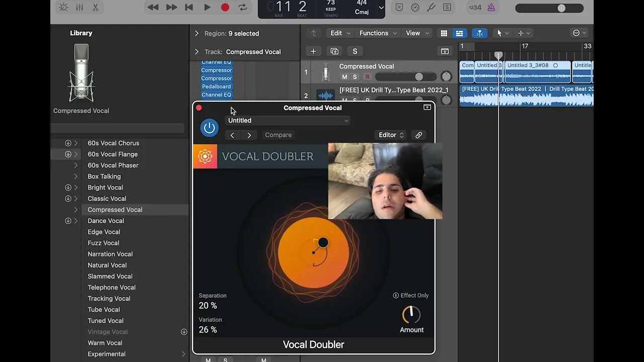Click the iZotope orange logo icon
Image resolution: width=644 pixels, height=362 pixels.
[205, 156]
